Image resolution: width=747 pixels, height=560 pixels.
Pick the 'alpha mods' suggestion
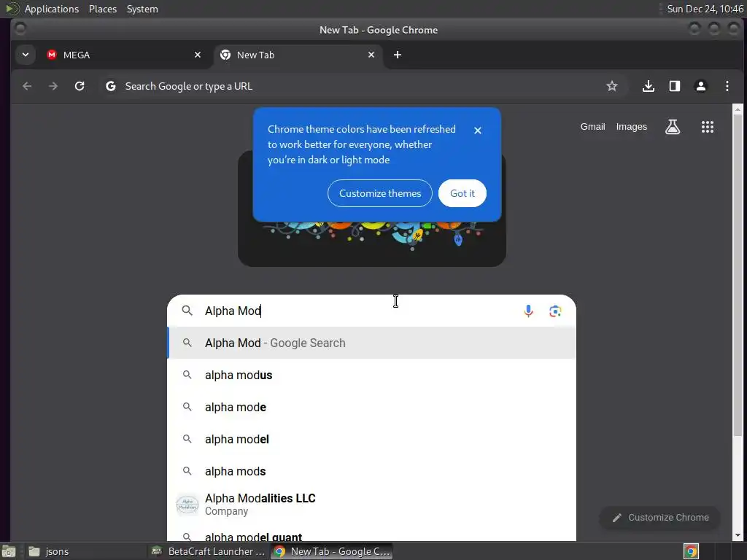click(x=371, y=472)
